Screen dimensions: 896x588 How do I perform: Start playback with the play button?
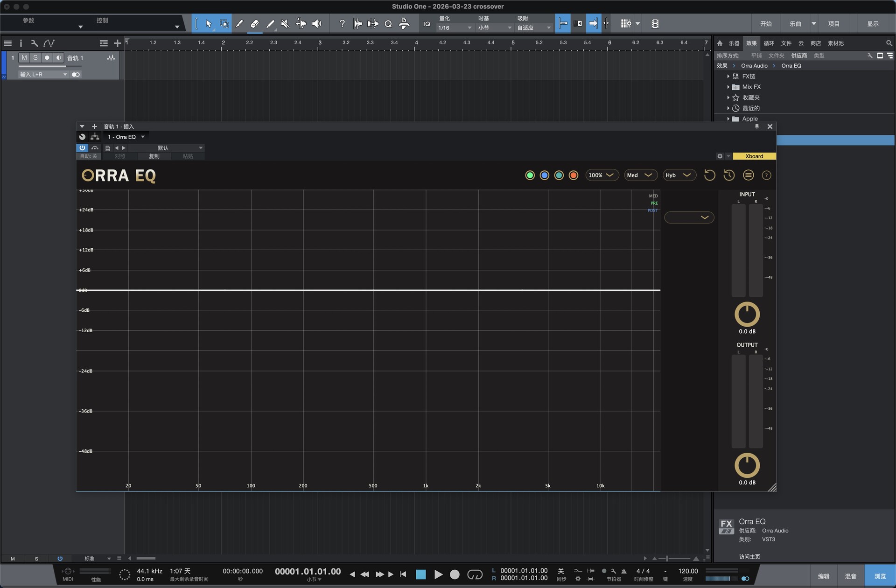pos(438,574)
